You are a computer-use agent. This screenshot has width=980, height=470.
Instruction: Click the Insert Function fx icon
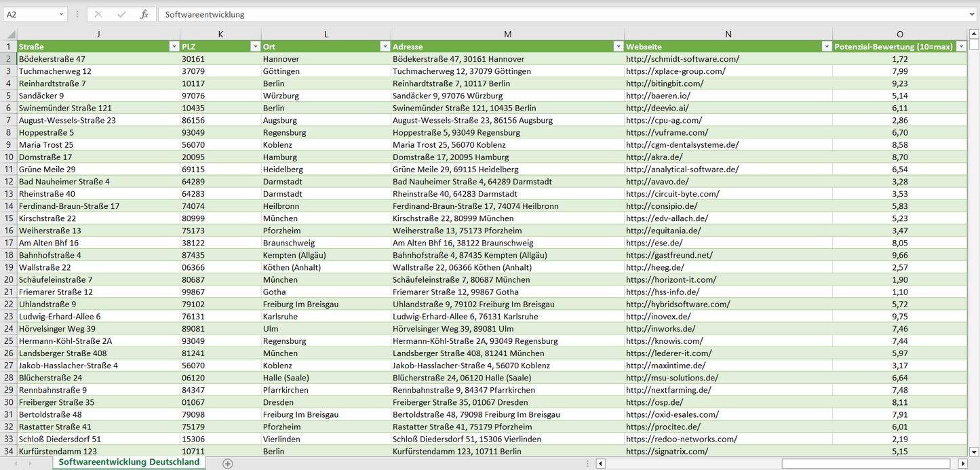tap(144, 14)
